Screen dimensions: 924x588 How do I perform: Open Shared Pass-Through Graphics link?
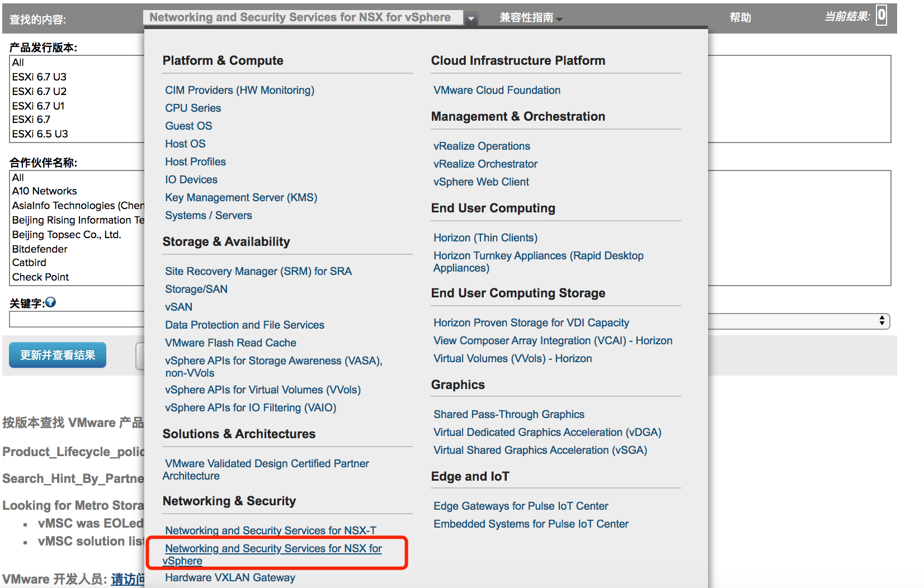pos(509,414)
